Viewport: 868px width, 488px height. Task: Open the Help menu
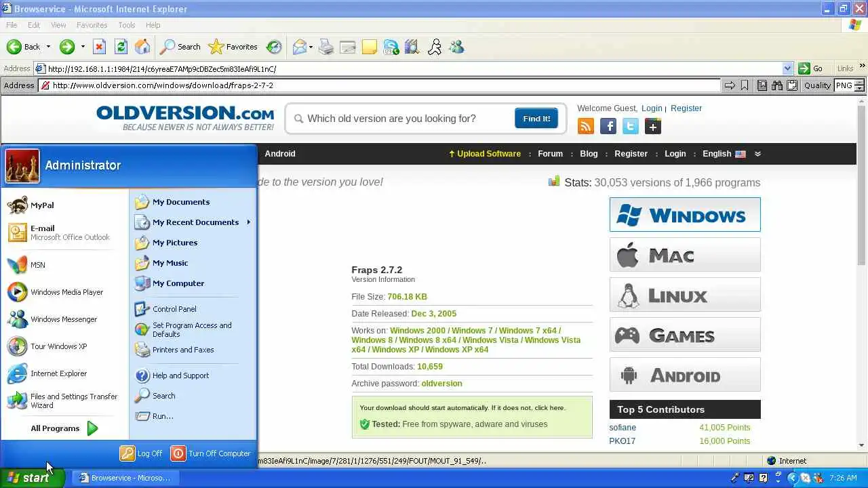pyautogui.click(x=153, y=25)
